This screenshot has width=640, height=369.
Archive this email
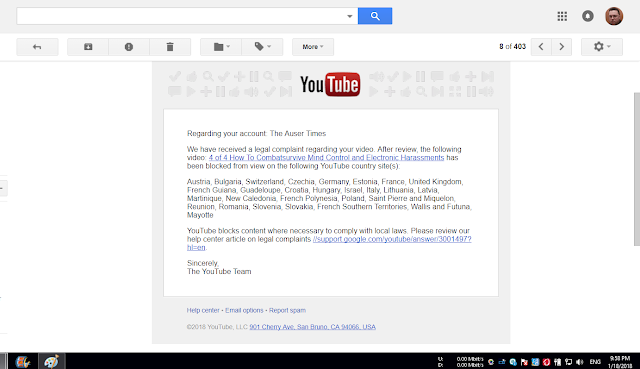coord(88,47)
